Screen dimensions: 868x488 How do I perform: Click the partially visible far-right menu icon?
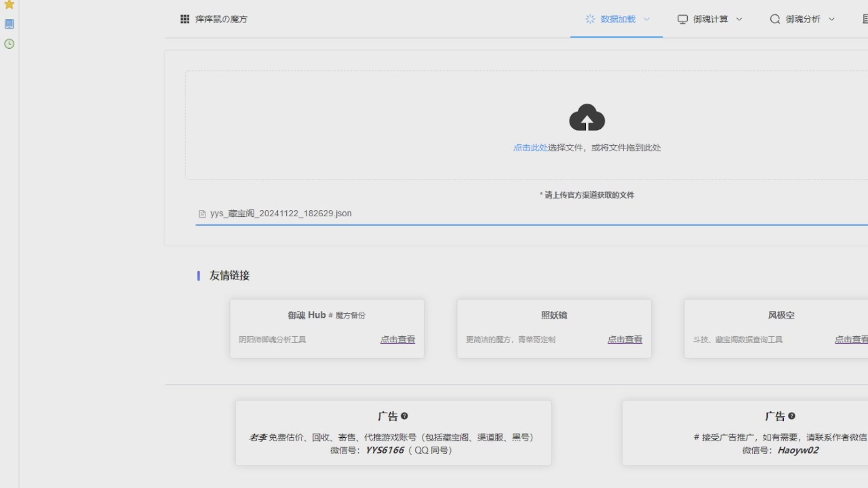(x=865, y=19)
